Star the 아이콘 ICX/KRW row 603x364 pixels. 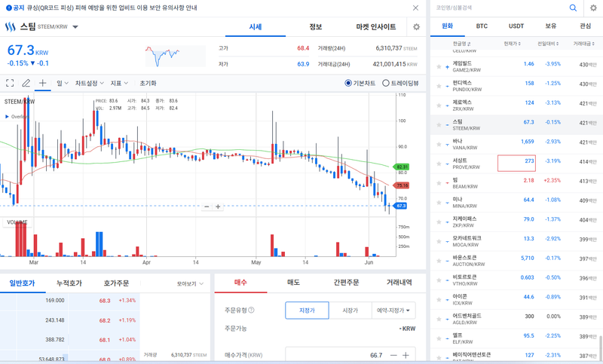[439, 300]
